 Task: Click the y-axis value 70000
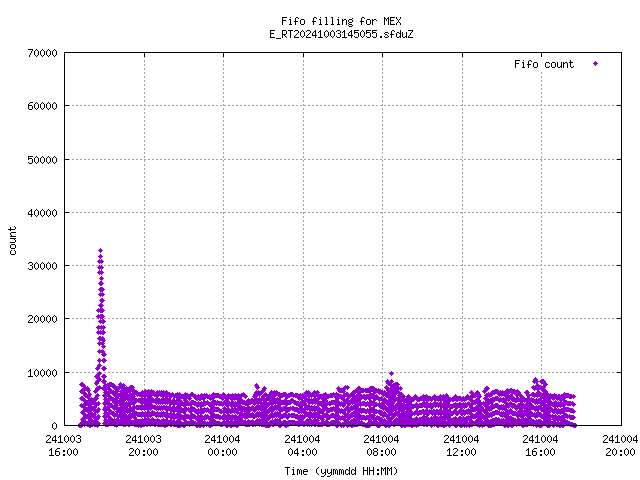(42, 53)
